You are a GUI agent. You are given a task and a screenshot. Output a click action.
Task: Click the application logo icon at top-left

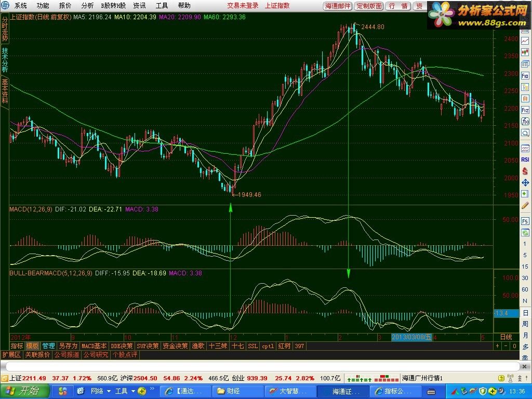click(5, 5)
